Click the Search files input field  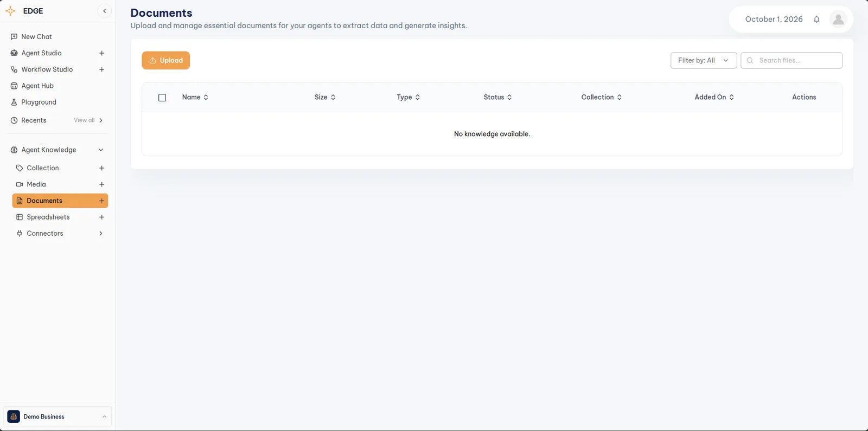click(792, 61)
